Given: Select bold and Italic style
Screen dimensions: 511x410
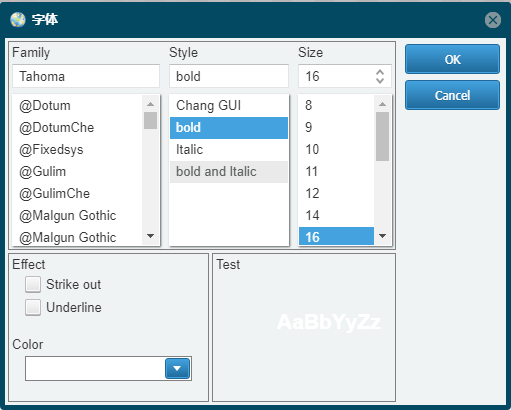Looking at the screenshot, I should [229, 172].
